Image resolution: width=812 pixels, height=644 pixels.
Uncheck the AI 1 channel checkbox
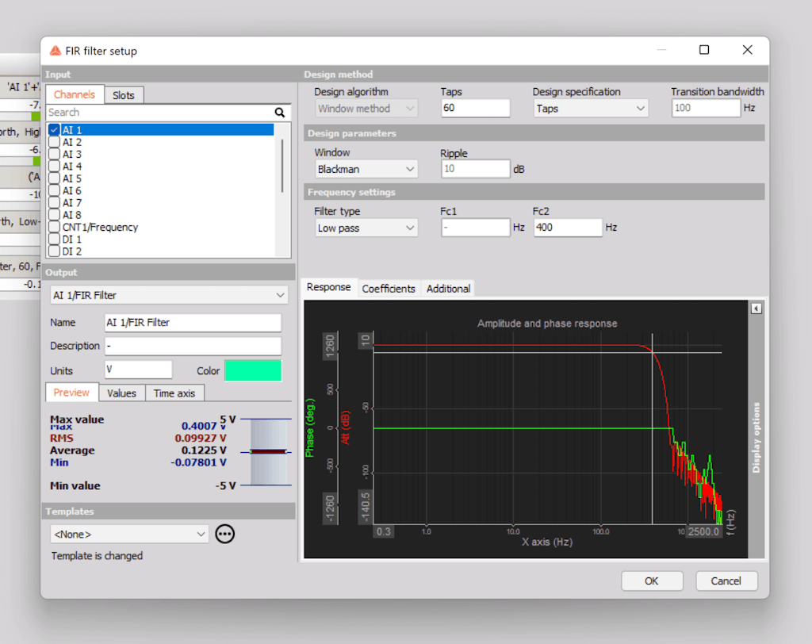[x=54, y=130]
